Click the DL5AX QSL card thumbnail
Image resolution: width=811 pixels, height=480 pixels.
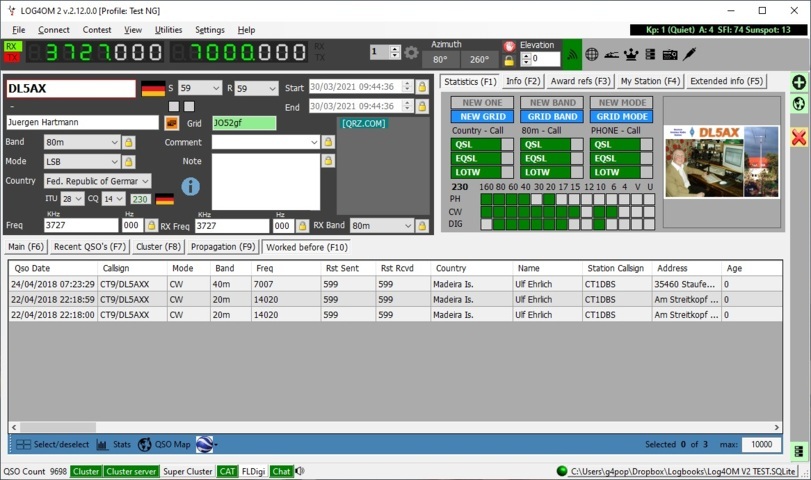(x=722, y=161)
